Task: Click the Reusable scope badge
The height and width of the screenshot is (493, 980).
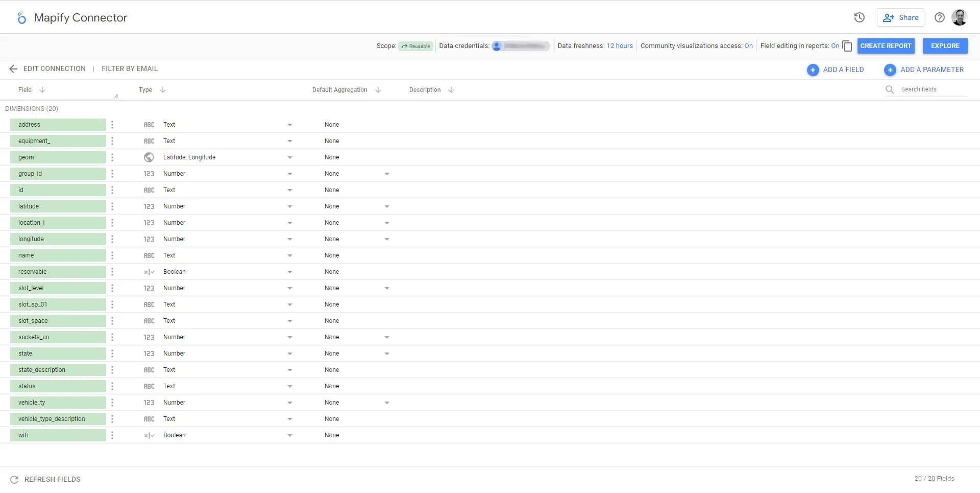Action: 416,46
